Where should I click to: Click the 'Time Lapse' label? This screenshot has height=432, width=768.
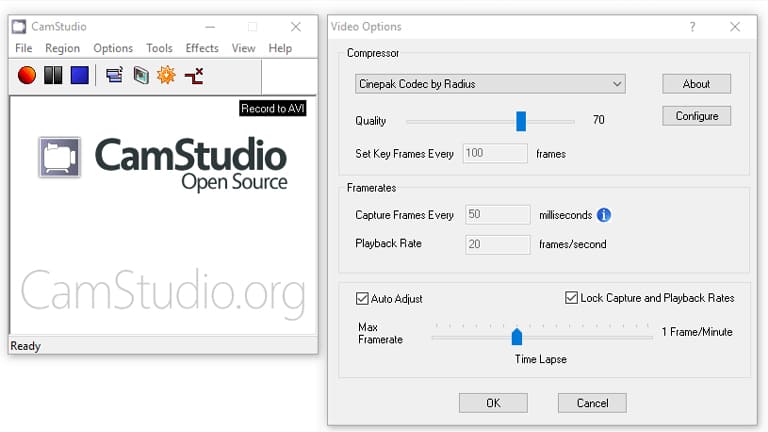click(x=540, y=359)
